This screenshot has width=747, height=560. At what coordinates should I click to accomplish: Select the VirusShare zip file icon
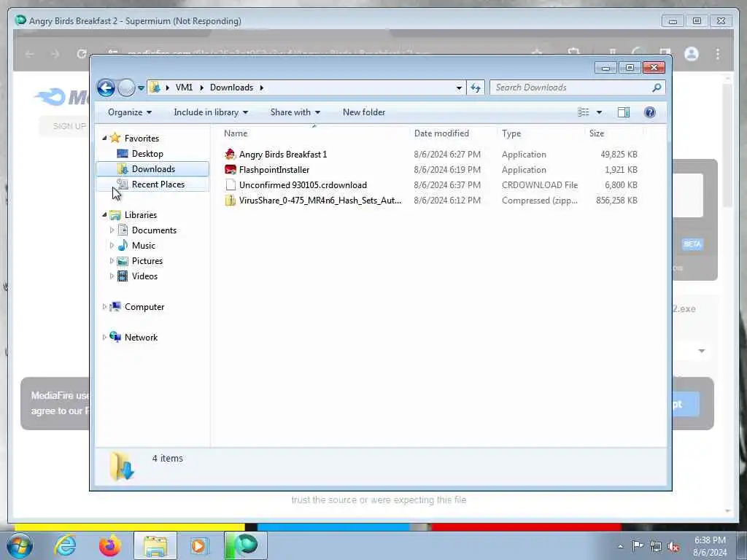coord(230,201)
